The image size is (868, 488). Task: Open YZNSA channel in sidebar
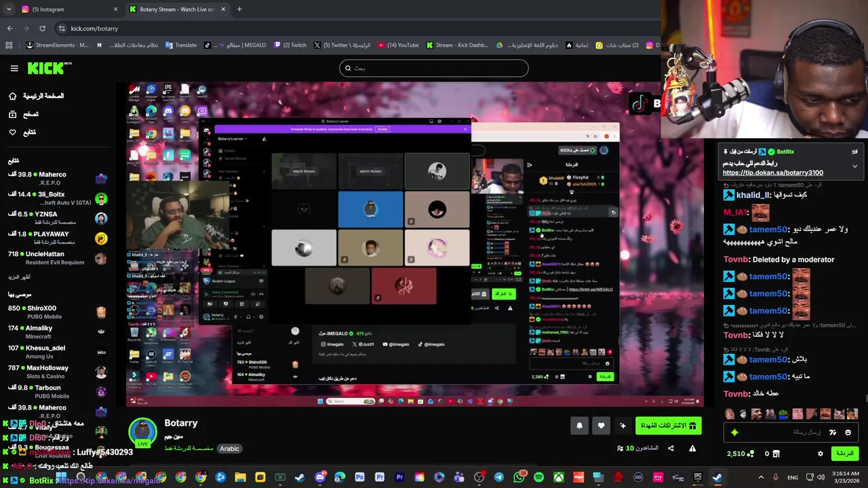tap(58, 218)
